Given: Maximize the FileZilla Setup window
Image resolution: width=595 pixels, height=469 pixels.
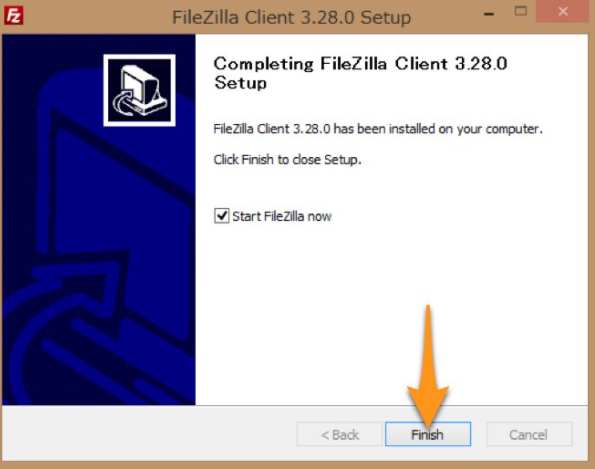Looking at the screenshot, I should pyautogui.click(x=521, y=11).
